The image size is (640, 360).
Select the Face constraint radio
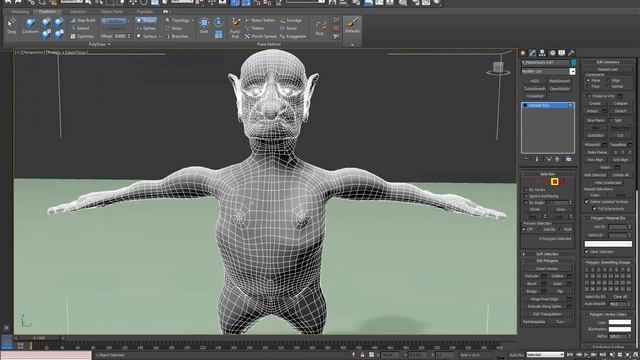[588, 87]
